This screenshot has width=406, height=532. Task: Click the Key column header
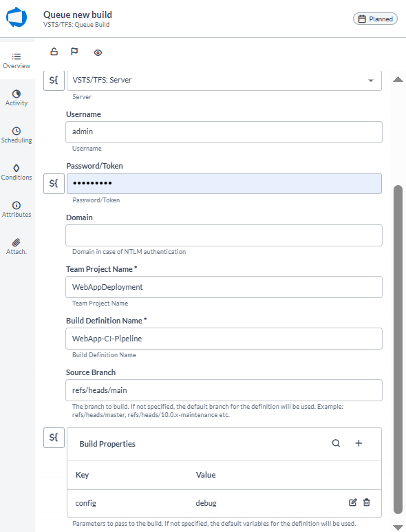82,475
